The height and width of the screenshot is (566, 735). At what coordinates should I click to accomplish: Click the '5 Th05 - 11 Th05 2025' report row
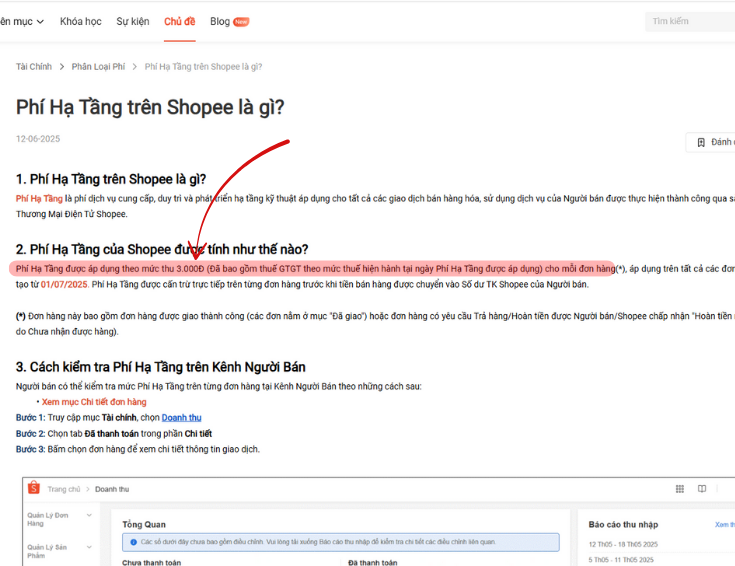(x=621, y=560)
